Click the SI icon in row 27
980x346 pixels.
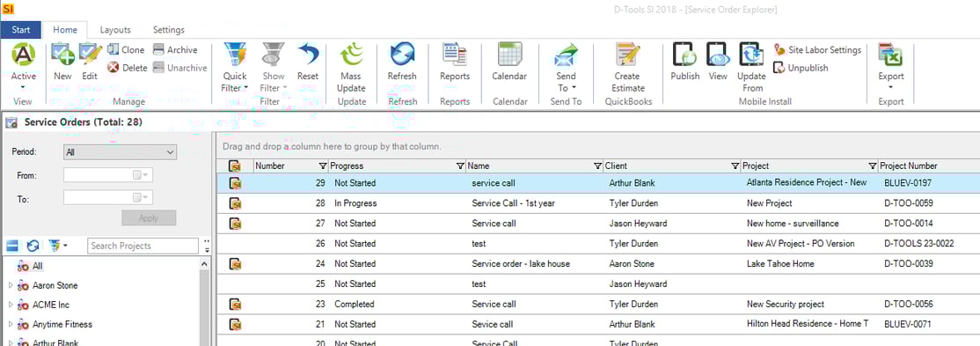coord(236,224)
